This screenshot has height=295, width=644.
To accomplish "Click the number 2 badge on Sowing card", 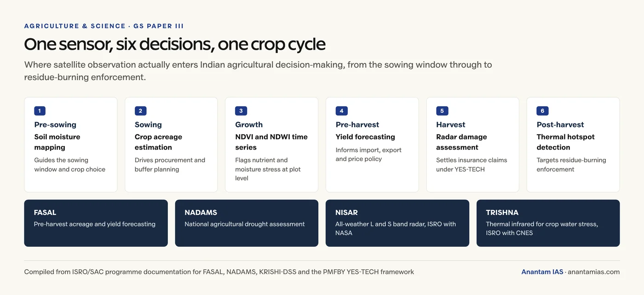I will point(140,111).
